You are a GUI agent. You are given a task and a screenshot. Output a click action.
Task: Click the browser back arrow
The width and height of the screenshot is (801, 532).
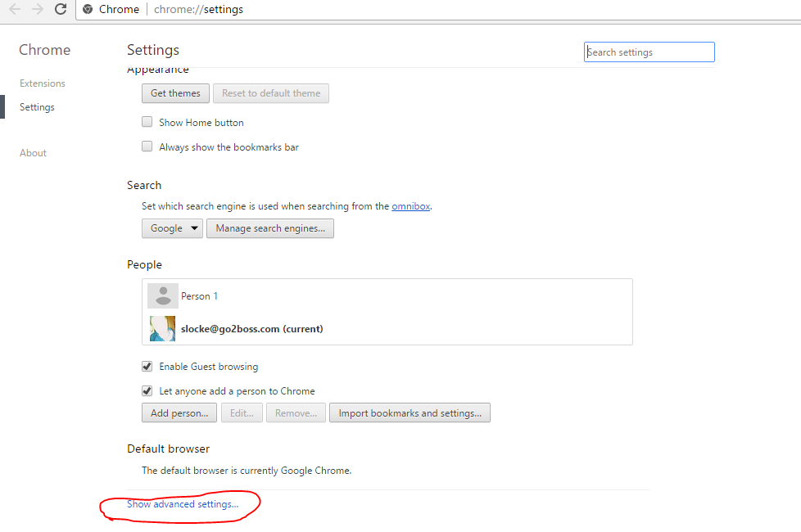pyautogui.click(x=15, y=9)
